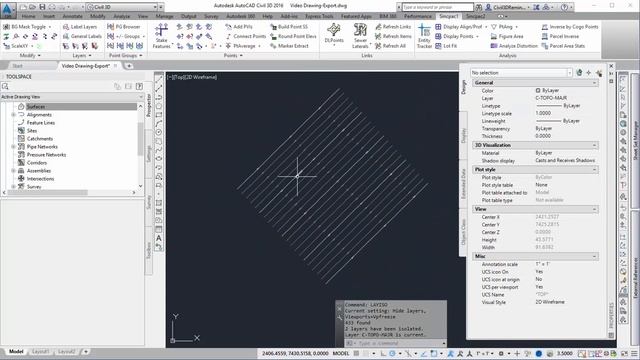Open the DLPoints tool
640x360 pixels.
pyautogui.click(x=334, y=34)
